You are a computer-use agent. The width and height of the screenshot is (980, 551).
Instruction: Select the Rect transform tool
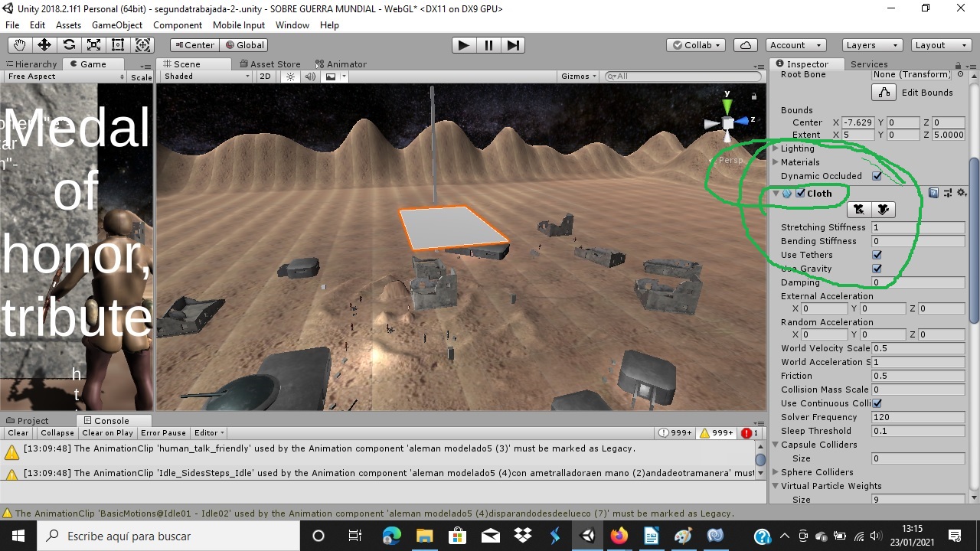pos(118,45)
